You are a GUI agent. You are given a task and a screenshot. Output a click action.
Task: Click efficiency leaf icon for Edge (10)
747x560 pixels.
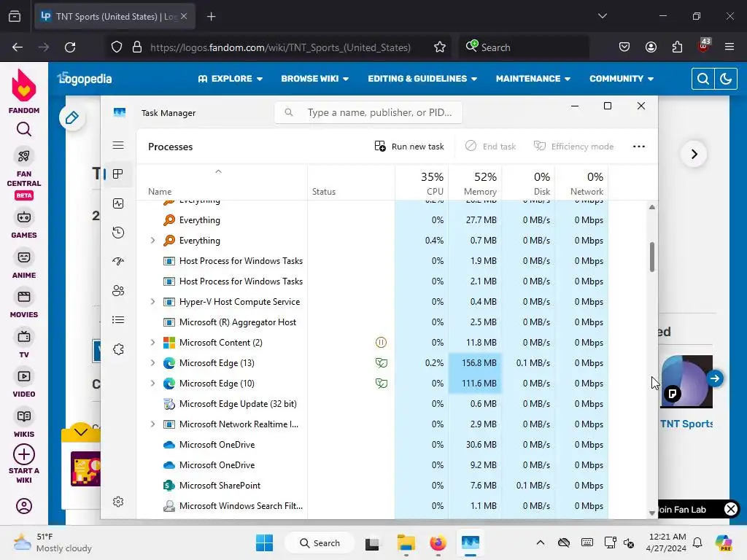click(x=381, y=384)
